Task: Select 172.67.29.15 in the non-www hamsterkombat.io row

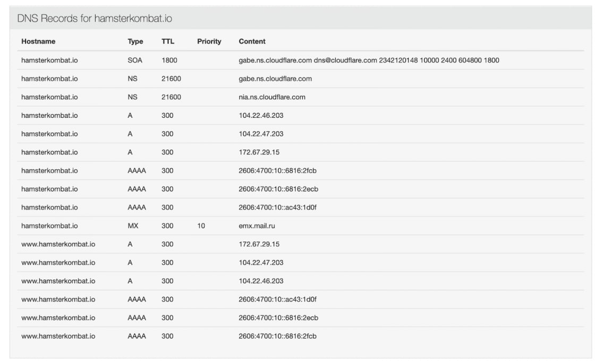Action: pos(259,152)
